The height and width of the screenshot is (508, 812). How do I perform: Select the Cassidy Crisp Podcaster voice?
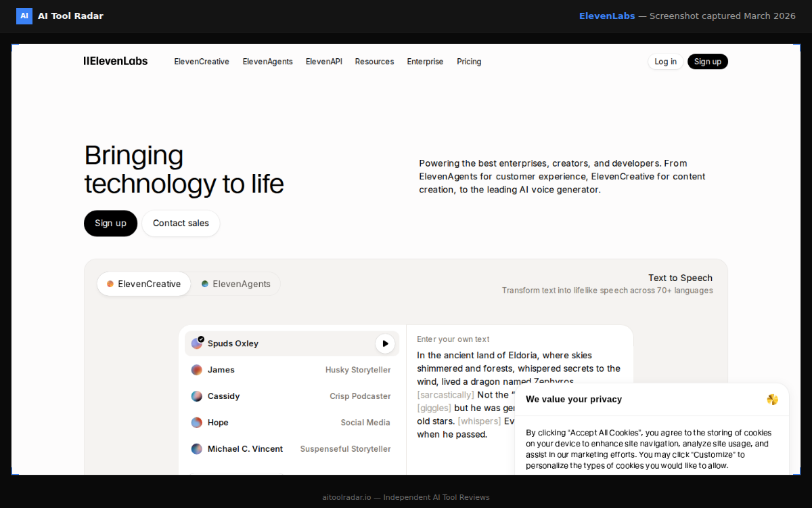pos(292,396)
